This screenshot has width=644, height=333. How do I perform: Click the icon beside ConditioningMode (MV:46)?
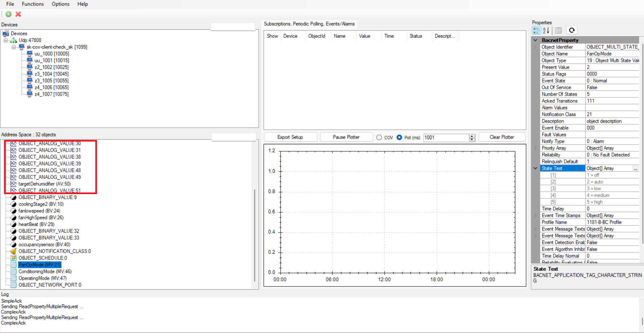click(x=13, y=271)
